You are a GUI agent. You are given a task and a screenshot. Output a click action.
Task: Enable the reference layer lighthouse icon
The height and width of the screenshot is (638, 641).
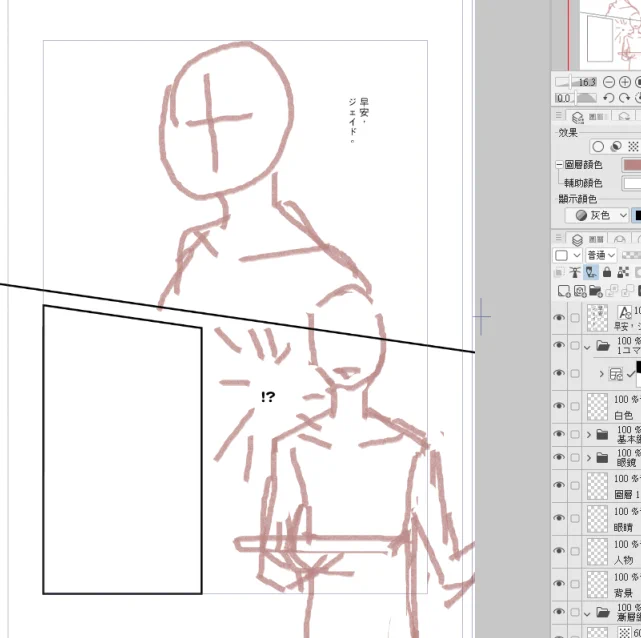coord(575,272)
